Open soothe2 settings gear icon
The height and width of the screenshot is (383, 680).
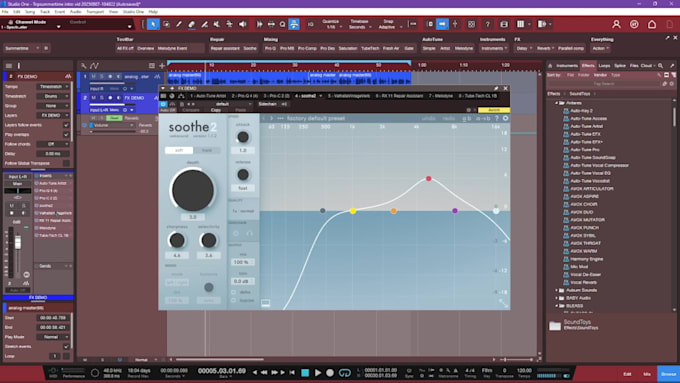click(506, 118)
